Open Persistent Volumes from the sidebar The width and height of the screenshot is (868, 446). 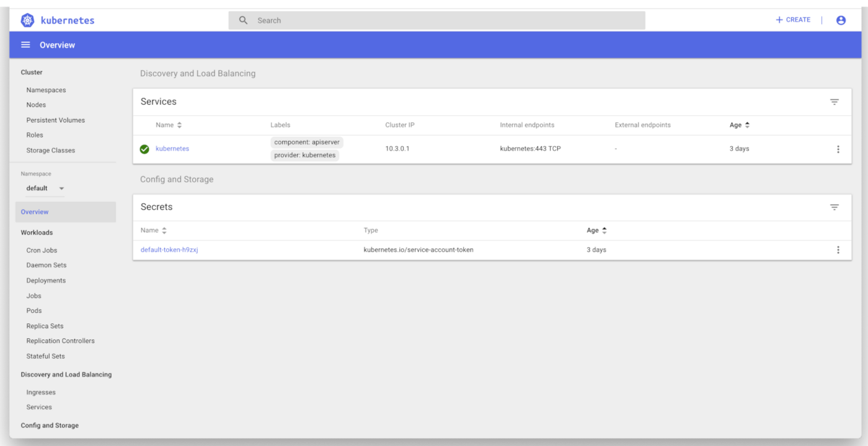tap(55, 120)
